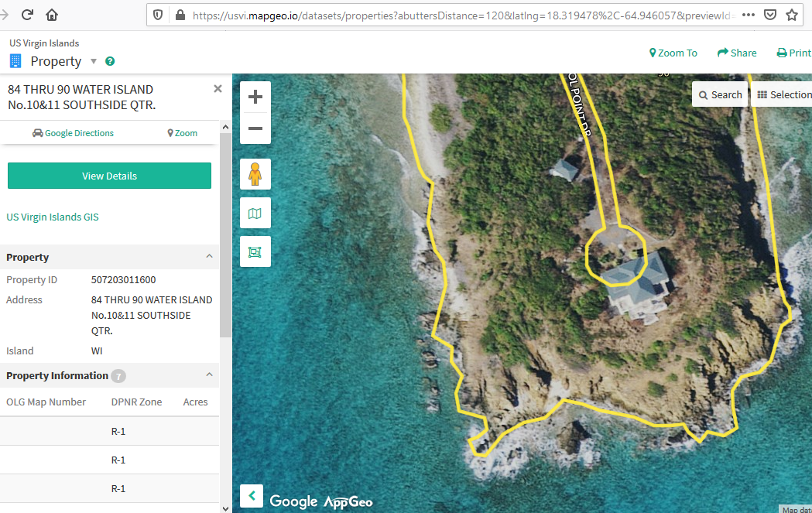The image size is (812, 513).
Task: Close the property preview panel
Action: 218,88
